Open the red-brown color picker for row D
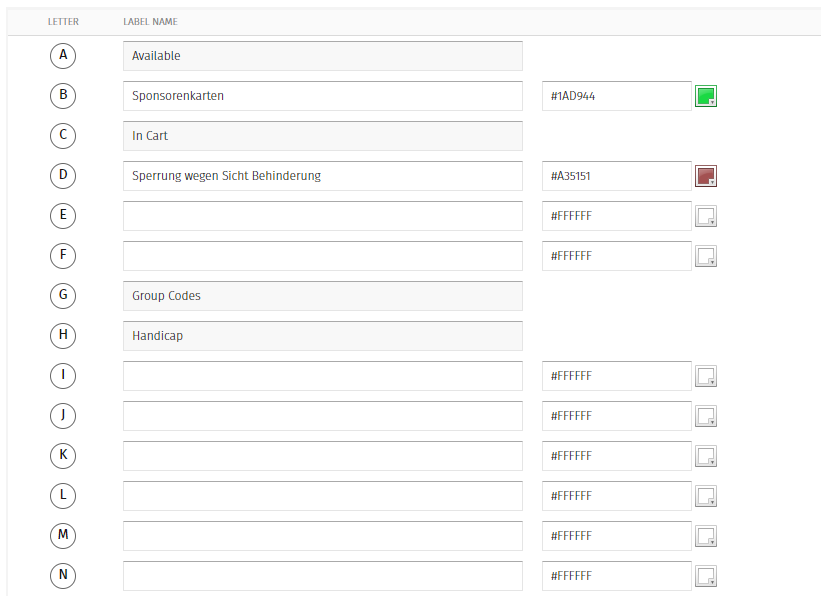Viewport: 821px width, 596px height. point(706,176)
